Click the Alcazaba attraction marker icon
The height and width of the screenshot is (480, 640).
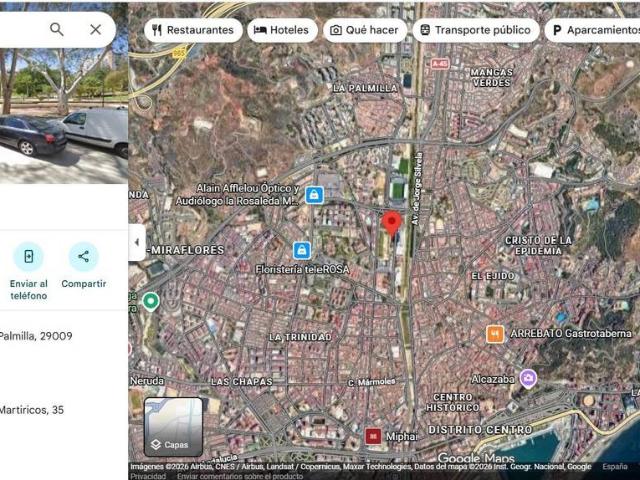[528, 379]
